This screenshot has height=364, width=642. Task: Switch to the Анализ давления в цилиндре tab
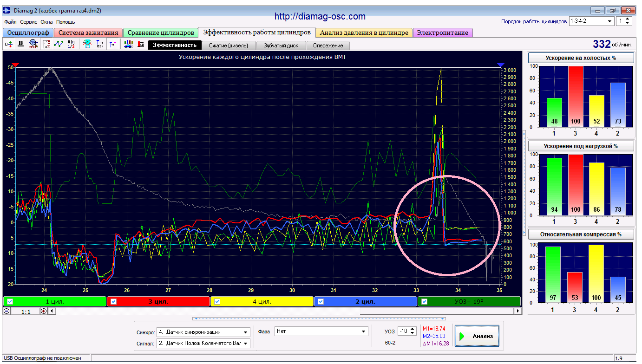click(x=364, y=33)
